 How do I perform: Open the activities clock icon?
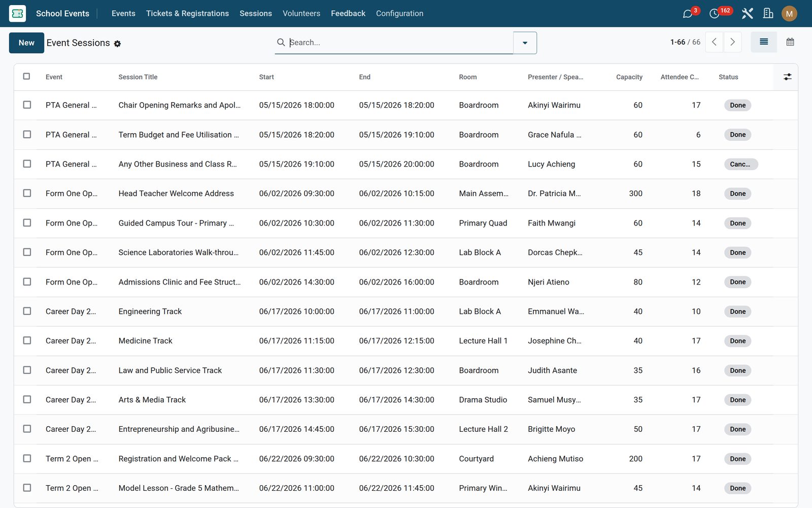714,14
